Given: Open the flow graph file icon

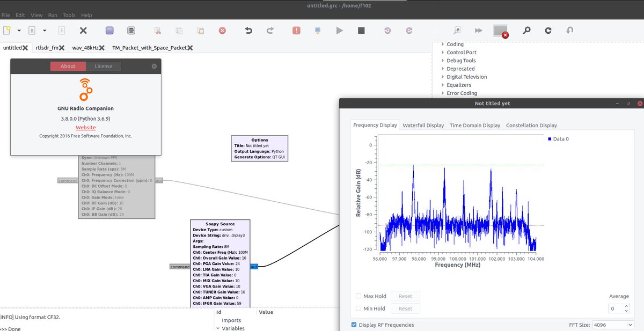Looking at the screenshot, I should click(x=32, y=31).
